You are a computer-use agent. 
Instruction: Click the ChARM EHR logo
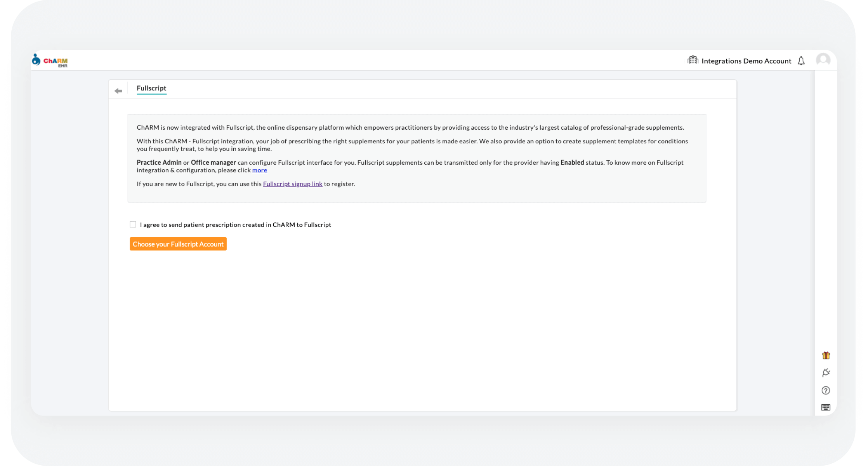point(50,61)
